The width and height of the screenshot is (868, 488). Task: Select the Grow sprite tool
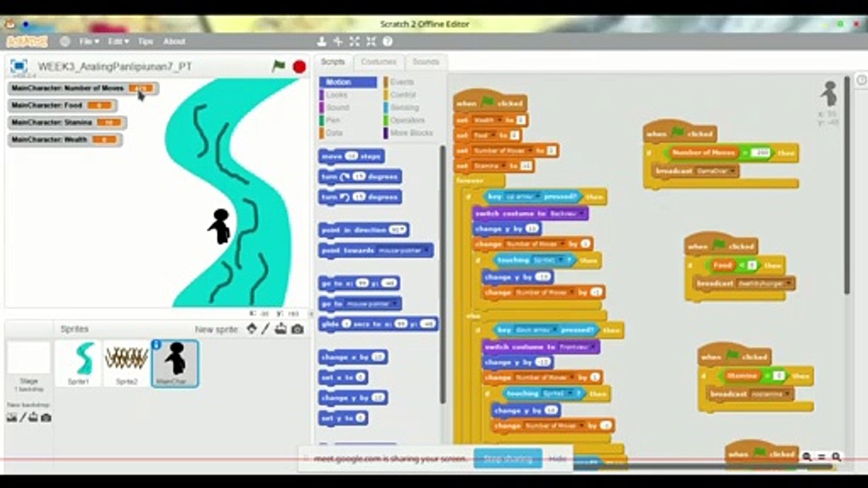[354, 41]
